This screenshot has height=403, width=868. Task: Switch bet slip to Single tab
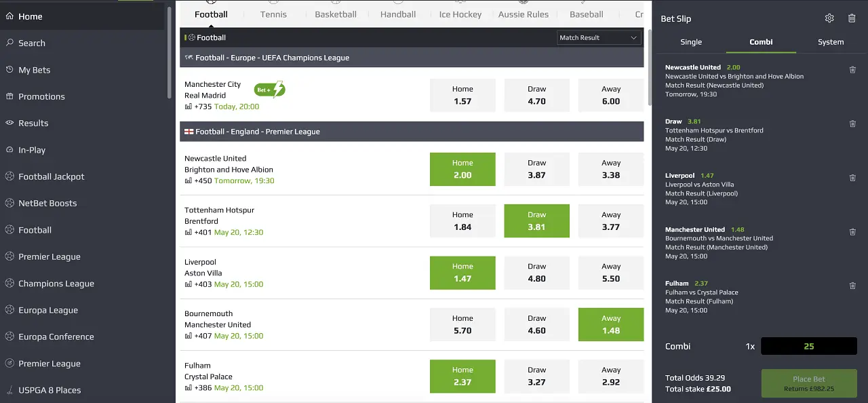tap(691, 42)
